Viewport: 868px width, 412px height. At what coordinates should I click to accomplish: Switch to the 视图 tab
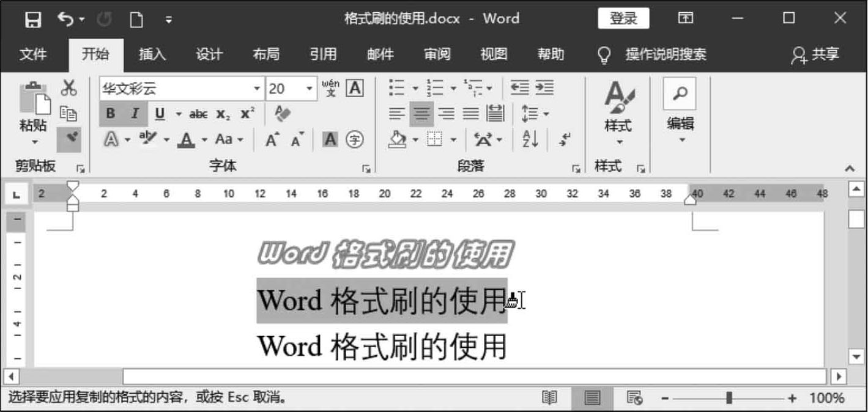[494, 54]
